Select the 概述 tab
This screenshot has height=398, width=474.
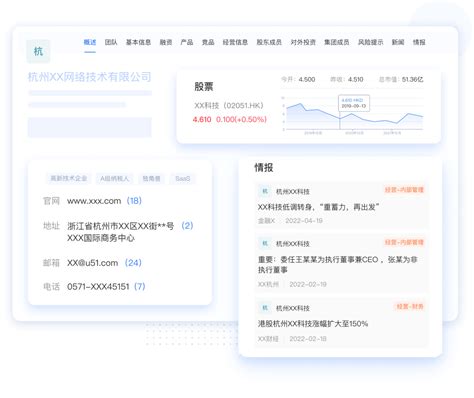(90, 42)
